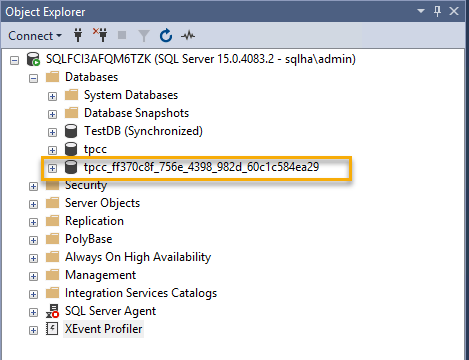Select Databases label
The image size is (469, 360).
(x=91, y=77)
